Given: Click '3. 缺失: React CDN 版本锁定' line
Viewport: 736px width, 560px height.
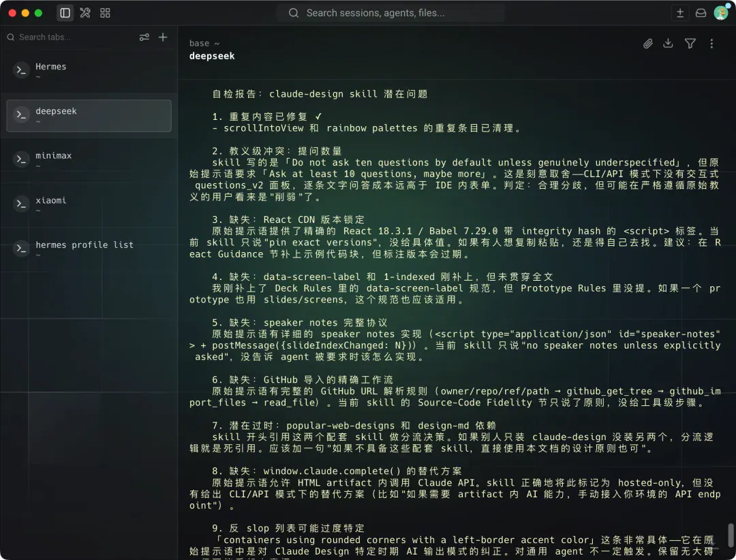Looking at the screenshot, I should tap(288, 219).
